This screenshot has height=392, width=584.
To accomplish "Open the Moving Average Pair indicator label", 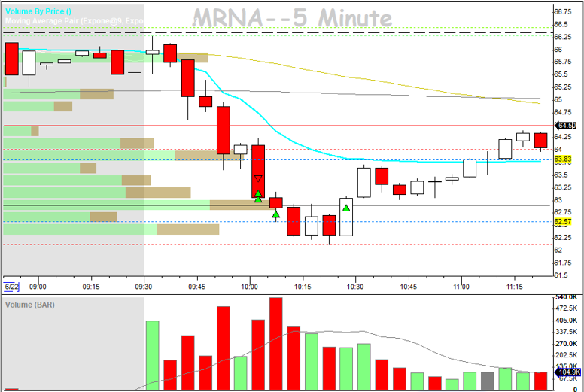I will 74,21.
